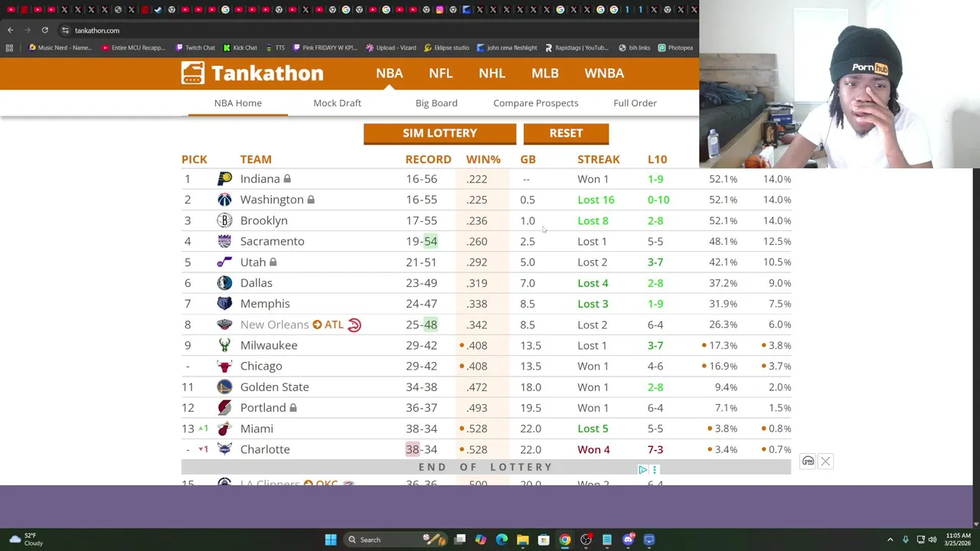Toggle the lock icon next to Utah
The image size is (980, 551).
click(273, 262)
